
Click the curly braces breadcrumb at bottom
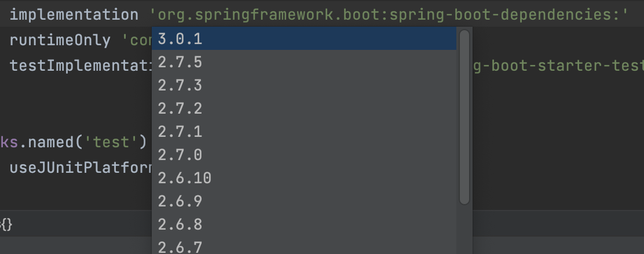pyautogui.click(x=6, y=224)
